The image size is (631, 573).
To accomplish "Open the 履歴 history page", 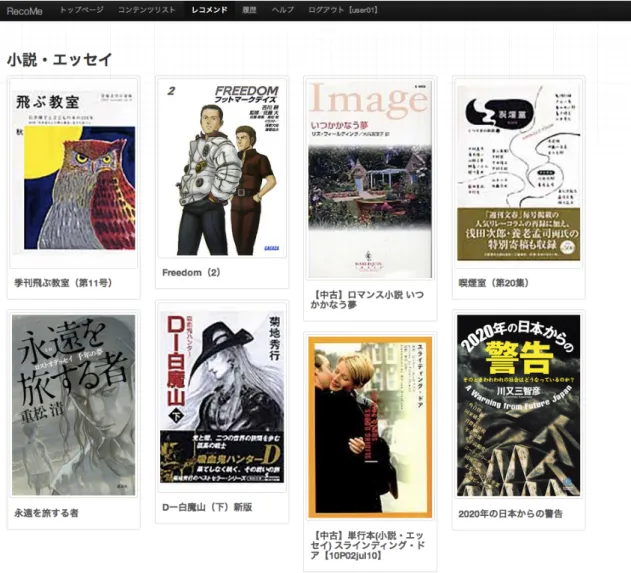I will (250, 10).
